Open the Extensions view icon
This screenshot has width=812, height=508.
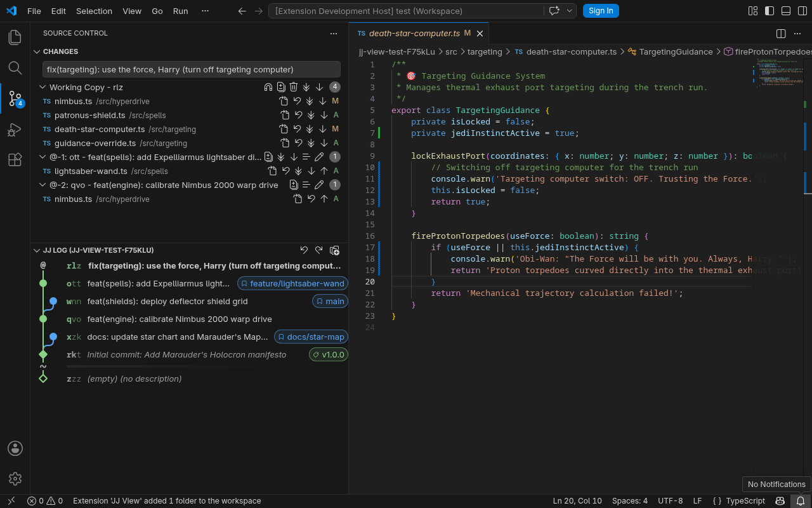(15, 160)
